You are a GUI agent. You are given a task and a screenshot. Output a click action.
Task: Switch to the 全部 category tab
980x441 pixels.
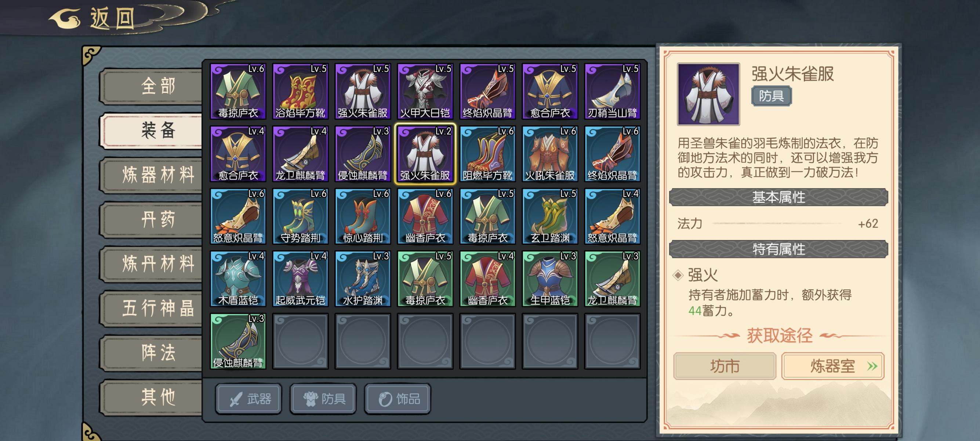[x=152, y=86]
